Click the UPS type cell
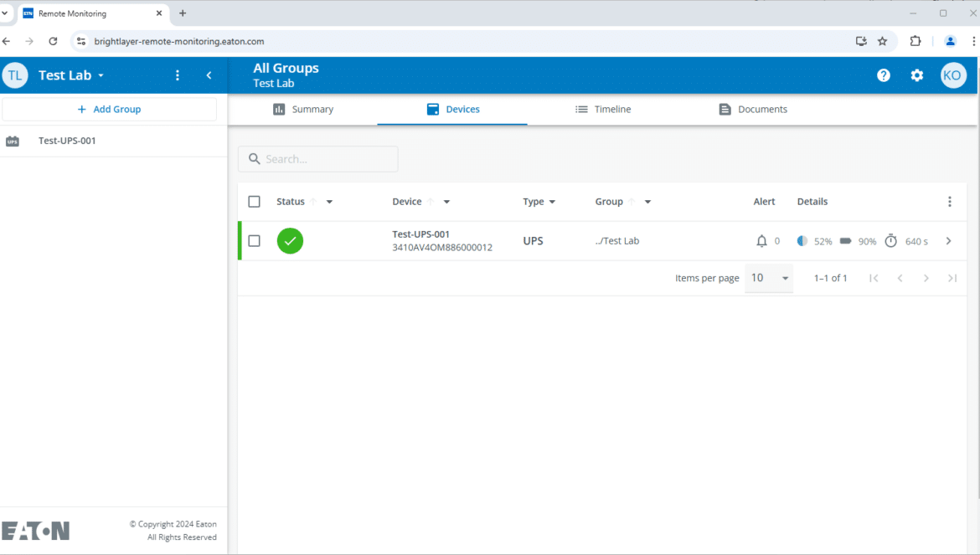980x555 pixels. pos(533,241)
